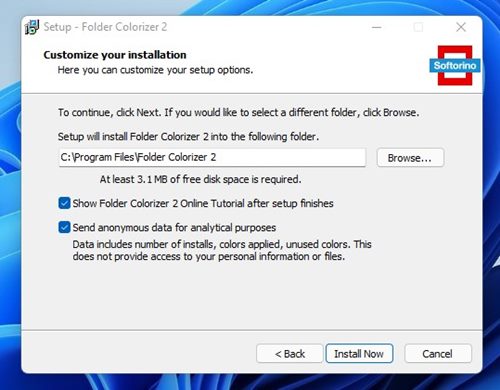The width and height of the screenshot is (500, 390).
Task: Click 'At least 3.1 MB of free disk space' text
Action: tap(200, 179)
